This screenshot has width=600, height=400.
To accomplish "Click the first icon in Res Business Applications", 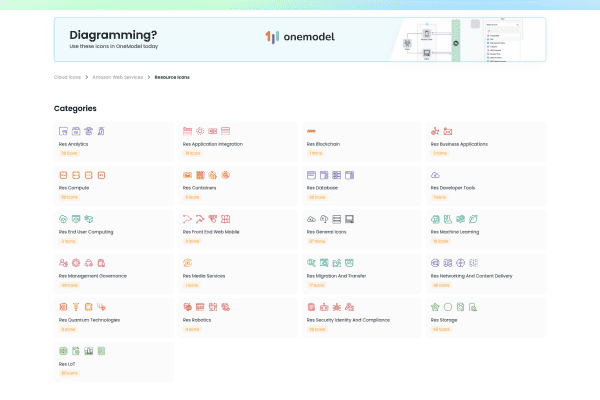I will coord(435,131).
